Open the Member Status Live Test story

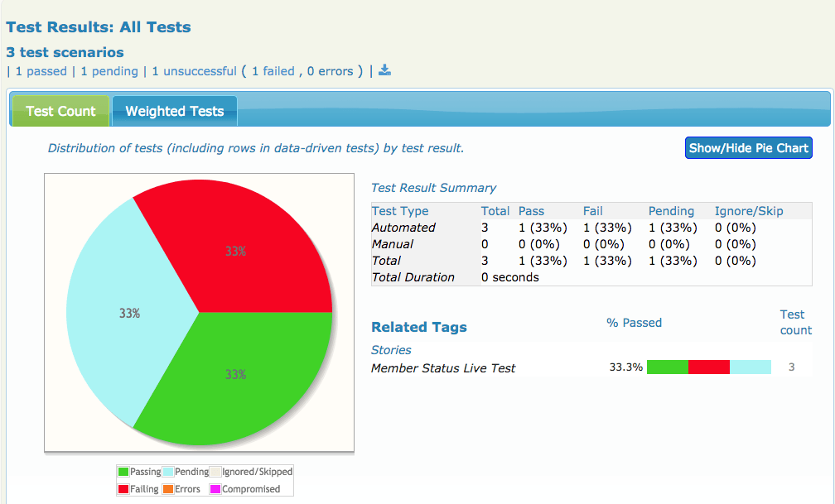443,368
